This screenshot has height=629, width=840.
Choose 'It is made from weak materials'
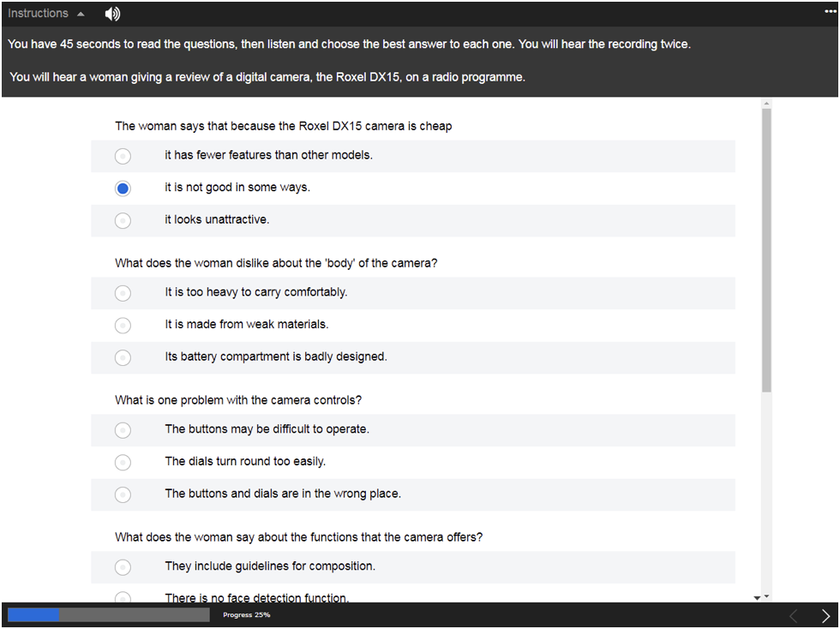coord(123,325)
